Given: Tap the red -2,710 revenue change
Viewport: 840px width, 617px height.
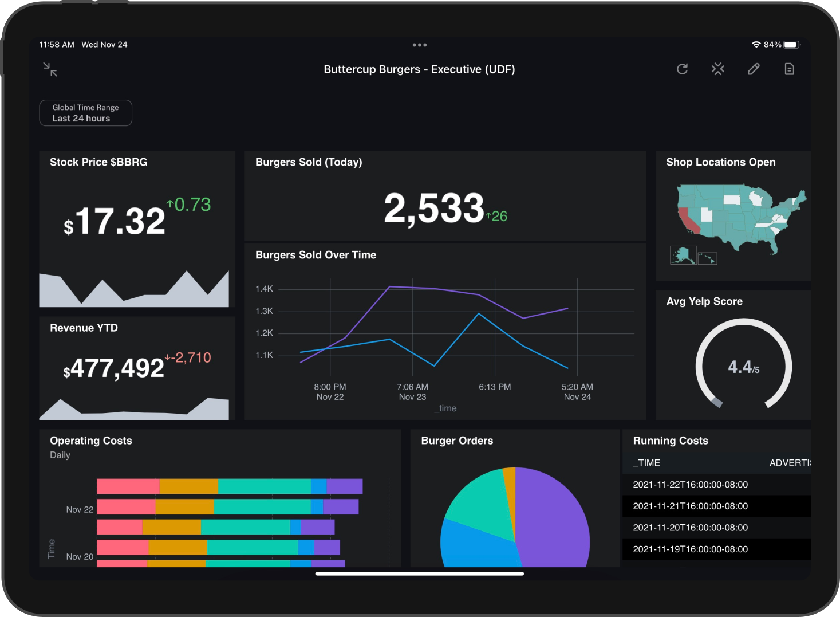Looking at the screenshot, I should (x=188, y=357).
